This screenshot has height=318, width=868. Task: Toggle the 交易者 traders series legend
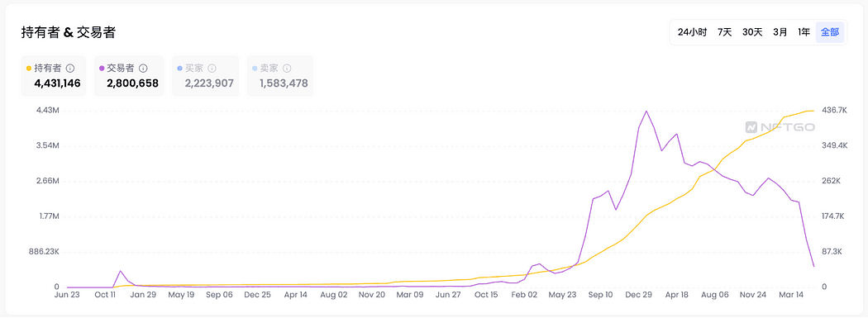click(x=129, y=76)
